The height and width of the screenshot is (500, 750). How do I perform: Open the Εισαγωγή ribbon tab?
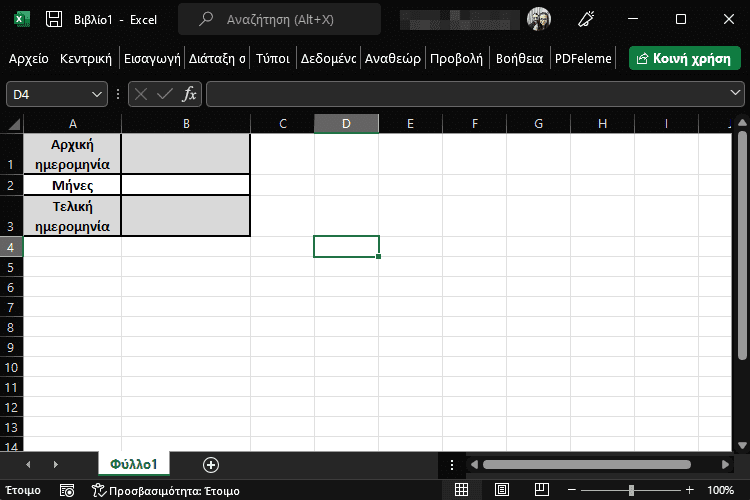point(151,59)
